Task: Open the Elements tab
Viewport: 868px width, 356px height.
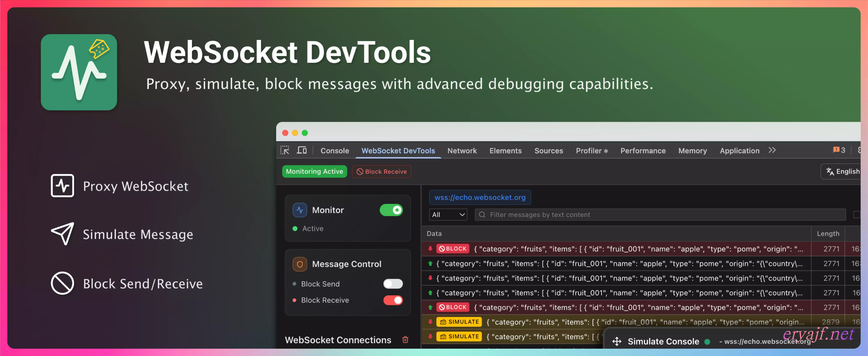Action: 505,151
